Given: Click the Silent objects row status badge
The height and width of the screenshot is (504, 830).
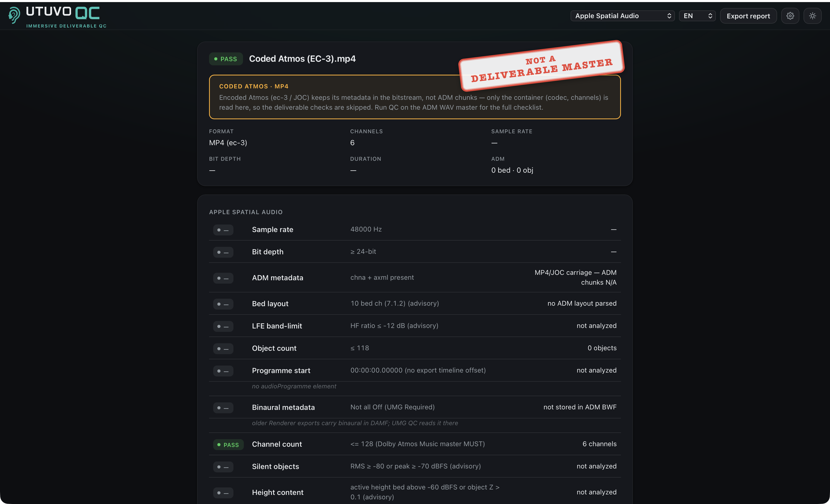Looking at the screenshot, I should click(x=223, y=467).
